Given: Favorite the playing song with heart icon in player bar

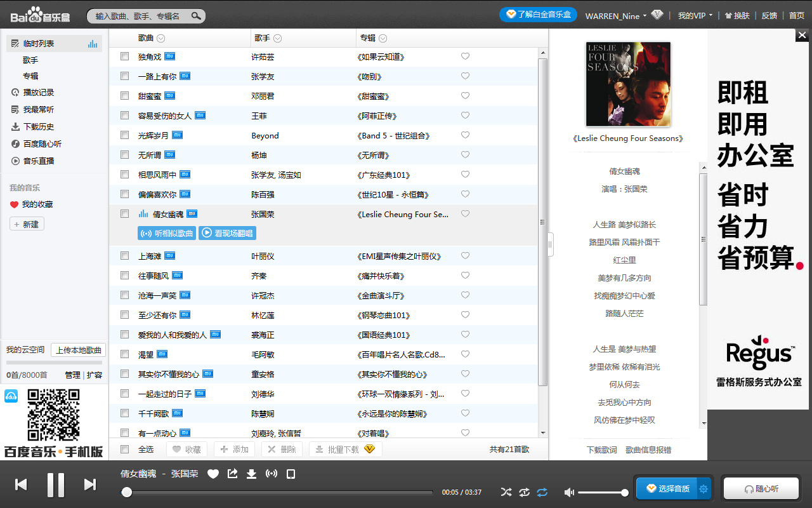Looking at the screenshot, I should [x=213, y=474].
